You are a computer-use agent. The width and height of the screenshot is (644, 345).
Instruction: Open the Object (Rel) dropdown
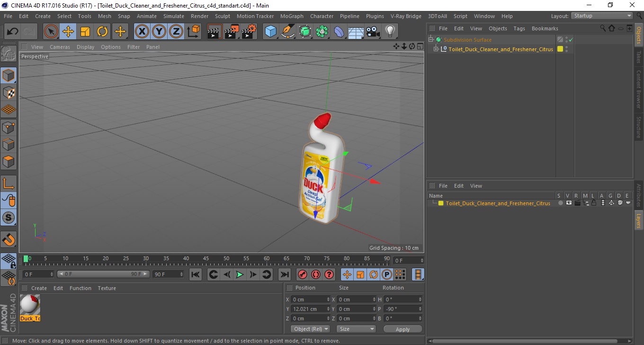coord(310,329)
